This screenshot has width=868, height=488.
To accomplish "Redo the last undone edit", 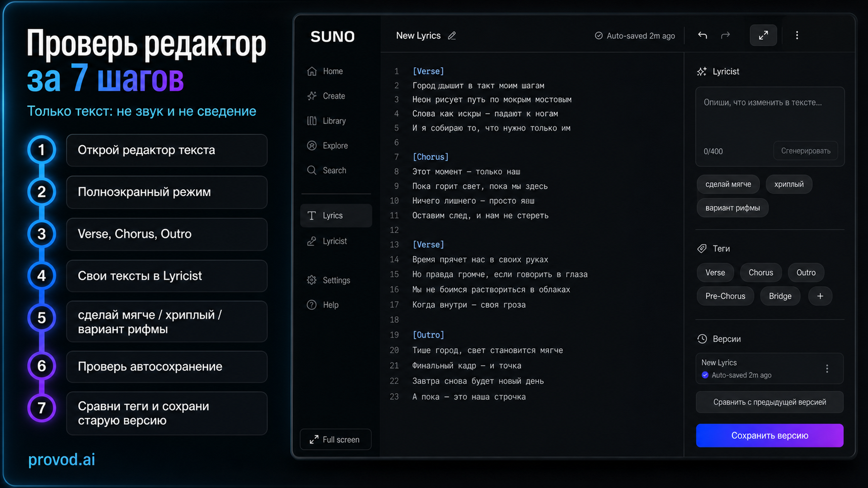I will click(x=725, y=35).
